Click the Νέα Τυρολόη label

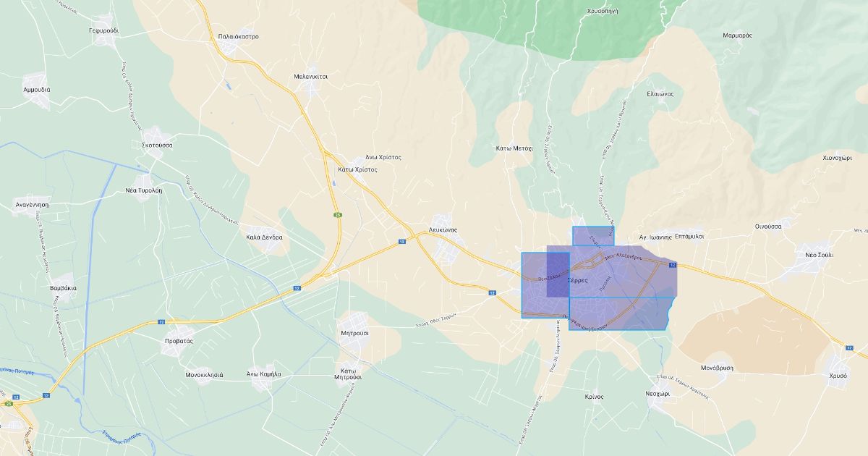tap(144, 190)
